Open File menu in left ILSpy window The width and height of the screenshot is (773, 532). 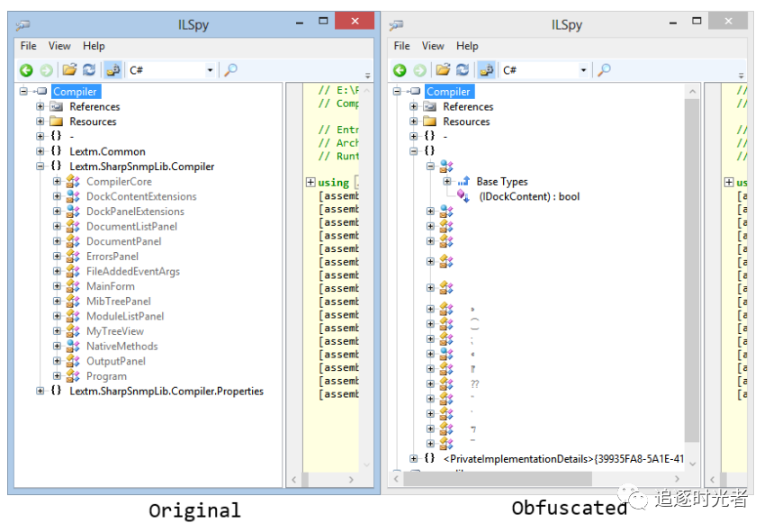click(29, 46)
